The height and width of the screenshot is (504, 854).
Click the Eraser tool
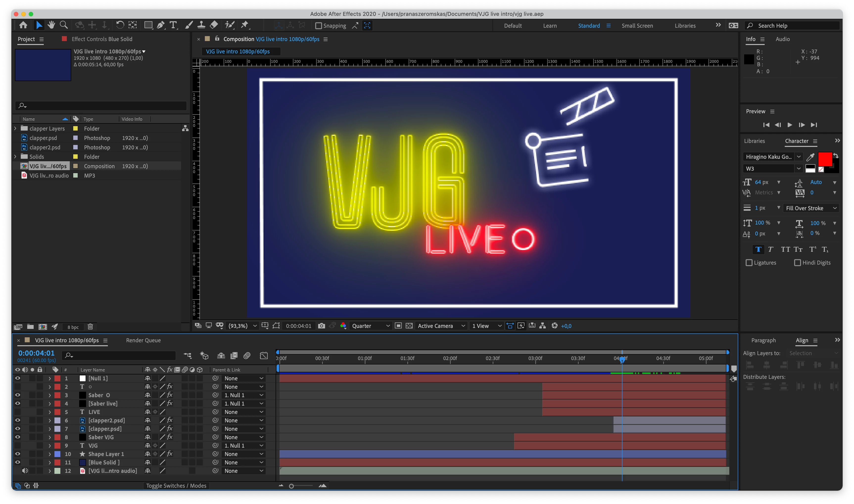point(214,25)
